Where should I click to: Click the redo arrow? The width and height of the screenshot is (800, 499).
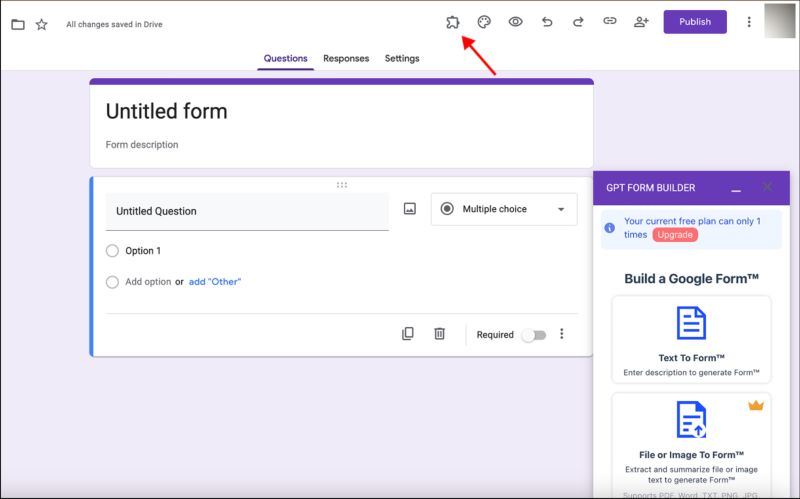(578, 22)
